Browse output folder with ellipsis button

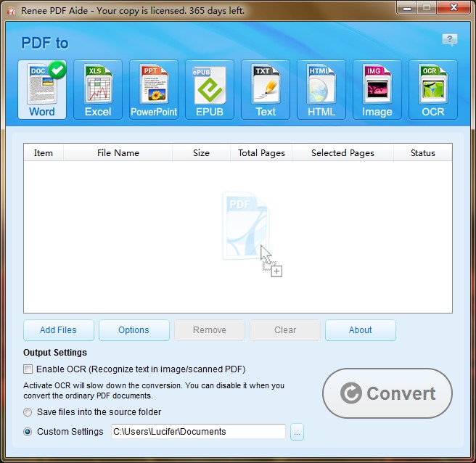coord(297,432)
